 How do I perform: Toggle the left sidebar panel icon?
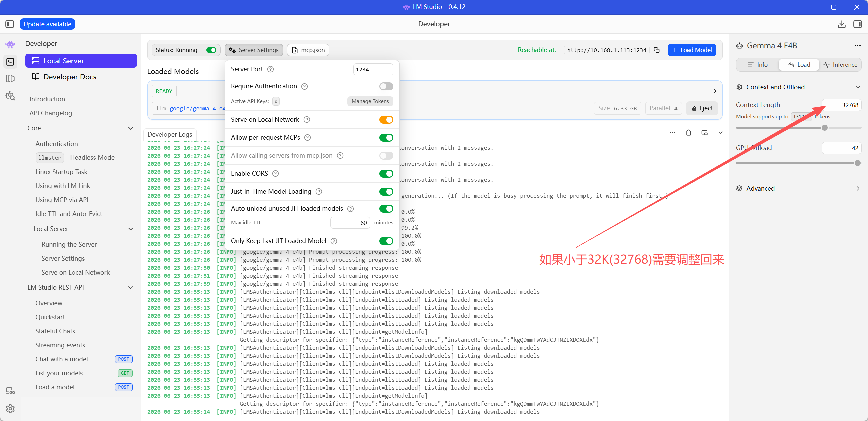(x=10, y=24)
